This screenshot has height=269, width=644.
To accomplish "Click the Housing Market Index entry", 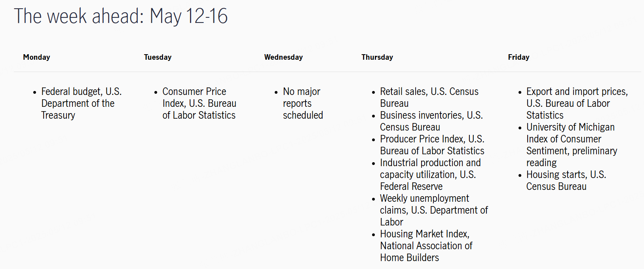I will (x=425, y=234).
